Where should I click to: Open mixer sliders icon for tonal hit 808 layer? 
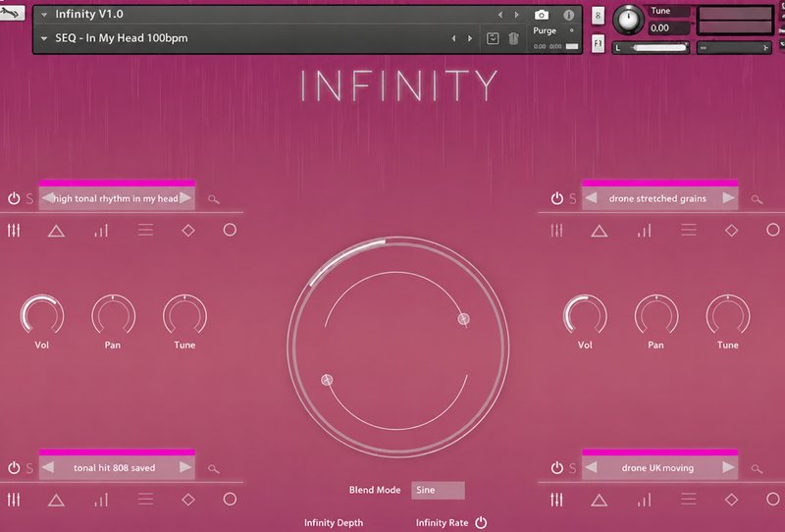[x=14, y=500]
